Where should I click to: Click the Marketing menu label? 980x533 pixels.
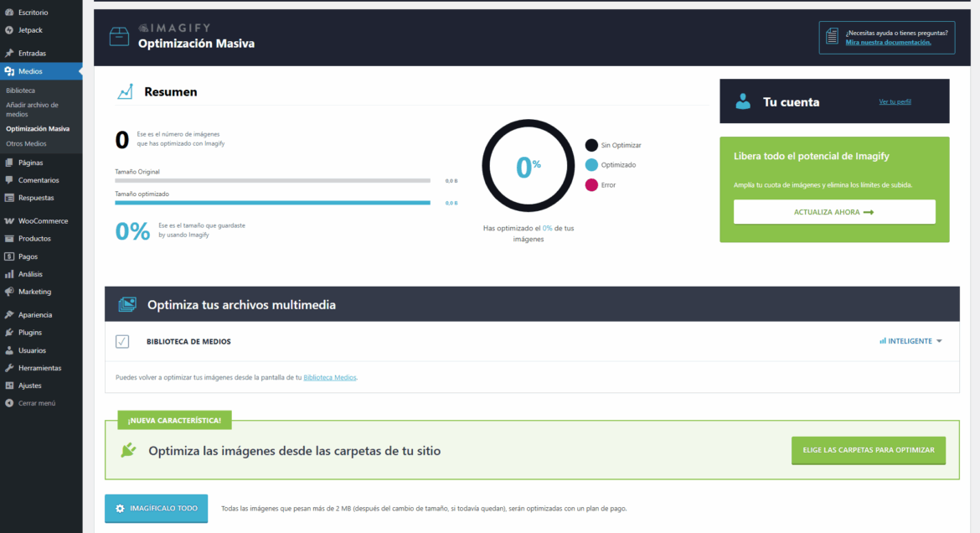click(35, 292)
